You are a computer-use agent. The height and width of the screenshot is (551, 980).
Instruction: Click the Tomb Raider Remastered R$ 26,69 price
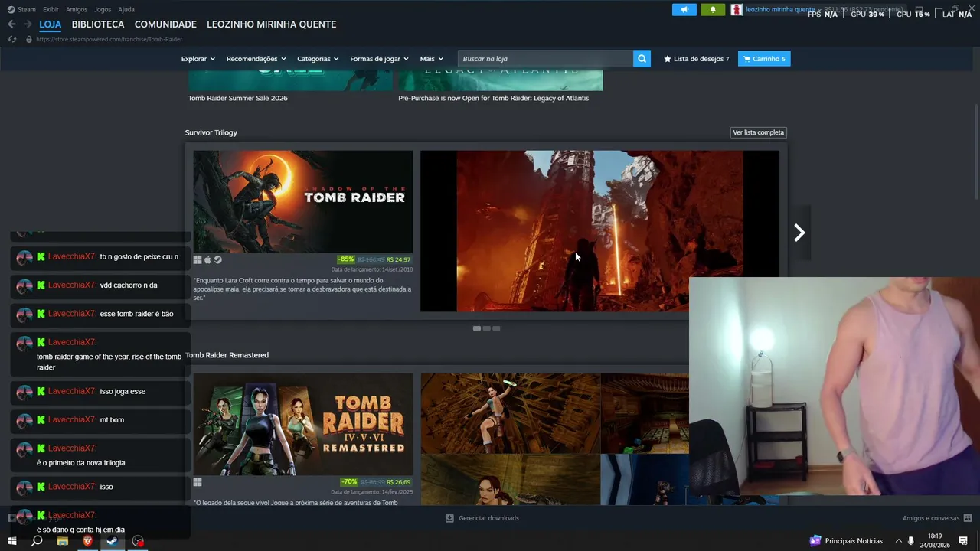point(399,482)
